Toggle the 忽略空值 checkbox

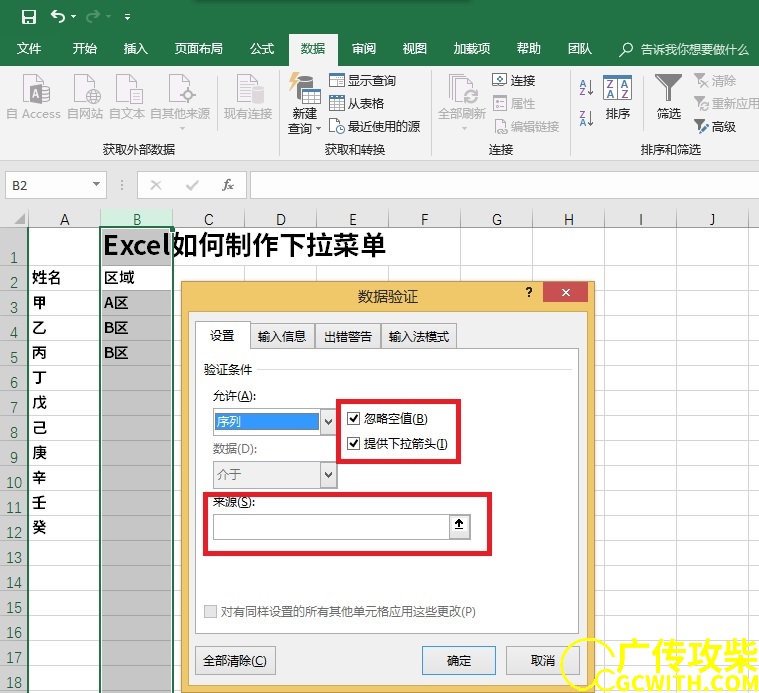pos(353,418)
